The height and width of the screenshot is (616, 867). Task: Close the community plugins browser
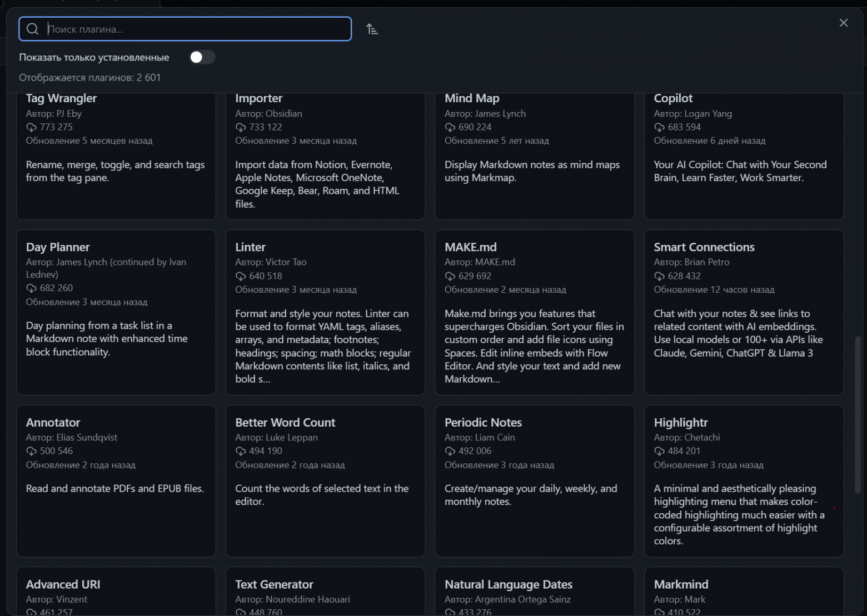pyautogui.click(x=844, y=23)
